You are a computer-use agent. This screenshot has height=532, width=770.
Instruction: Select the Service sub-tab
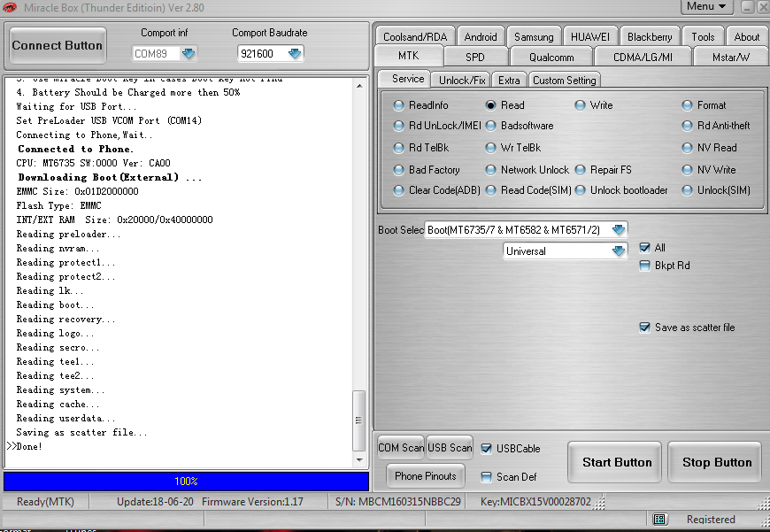click(x=404, y=79)
